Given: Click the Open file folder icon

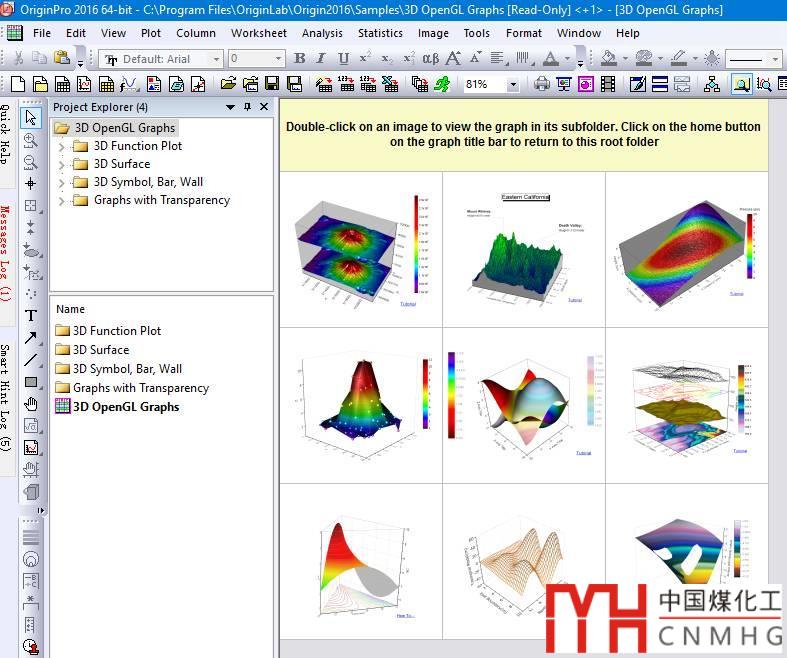Looking at the screenshot, I should (x=228, y=85).
